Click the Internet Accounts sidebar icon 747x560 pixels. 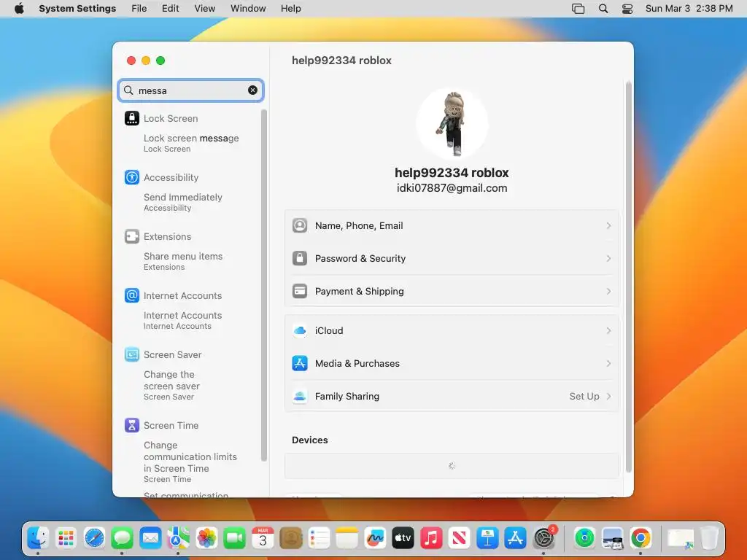[x=131, y=295]
